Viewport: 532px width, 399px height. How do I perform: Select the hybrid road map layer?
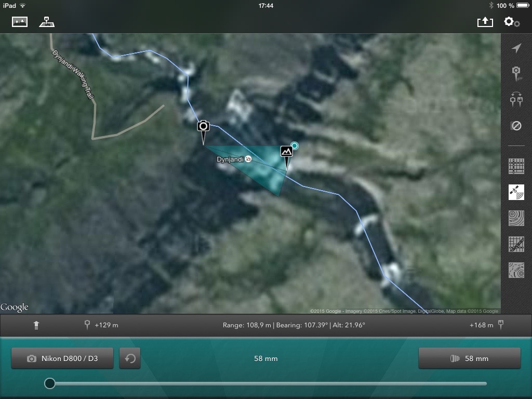pos(516,244)
